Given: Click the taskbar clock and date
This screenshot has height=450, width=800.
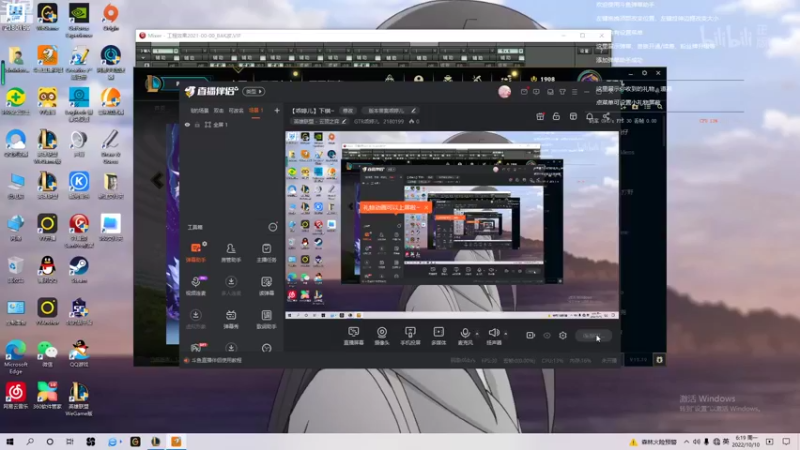Looking at the screenshot, I should pos(745,441).
